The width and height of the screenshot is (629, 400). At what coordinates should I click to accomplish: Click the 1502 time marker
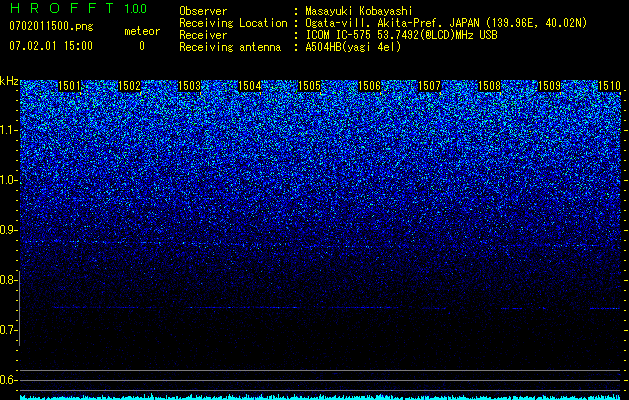pyautogui.click(x=130, y=86)
